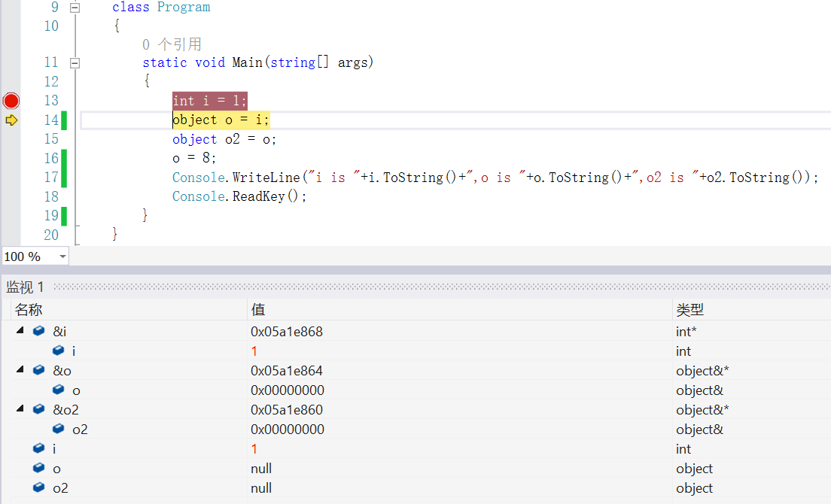Select the 0x00000000 value in child o row
The image size is (831, 504).
pyautogui.click(x=288, y=390)
